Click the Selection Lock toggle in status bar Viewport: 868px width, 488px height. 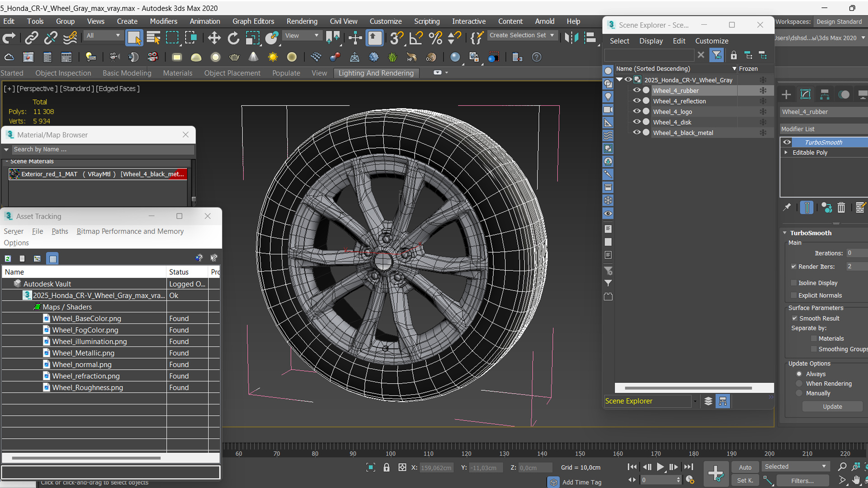[x=387, y=468]
